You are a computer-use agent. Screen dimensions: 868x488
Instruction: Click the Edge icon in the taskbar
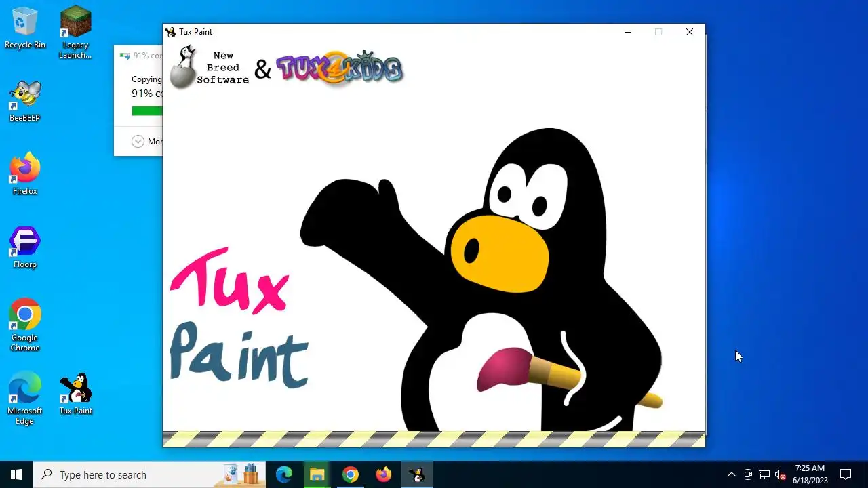pyautogui.click(x=284, y=474)
